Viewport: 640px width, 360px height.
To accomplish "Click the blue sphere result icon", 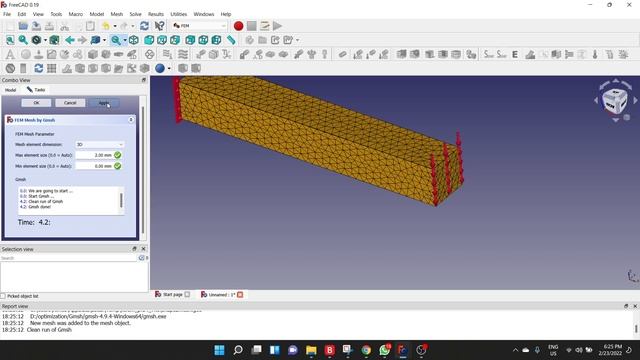I will (x=160, y=68).
